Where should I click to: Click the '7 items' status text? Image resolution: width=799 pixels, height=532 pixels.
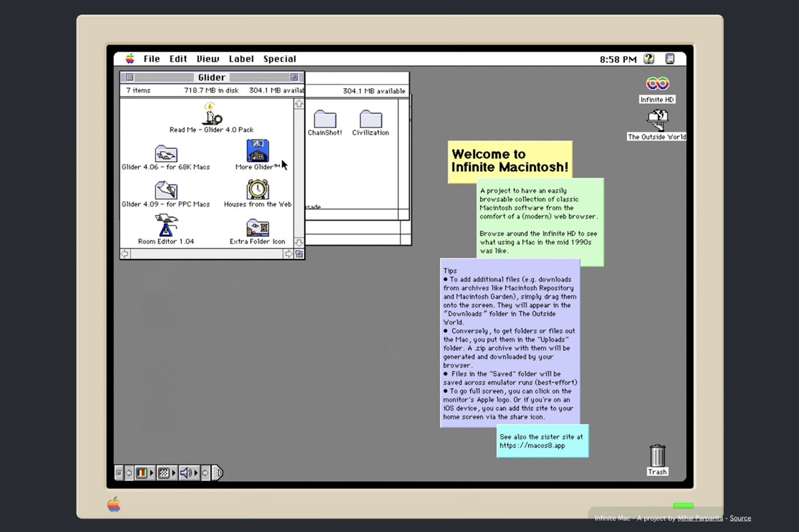[138, 90]
